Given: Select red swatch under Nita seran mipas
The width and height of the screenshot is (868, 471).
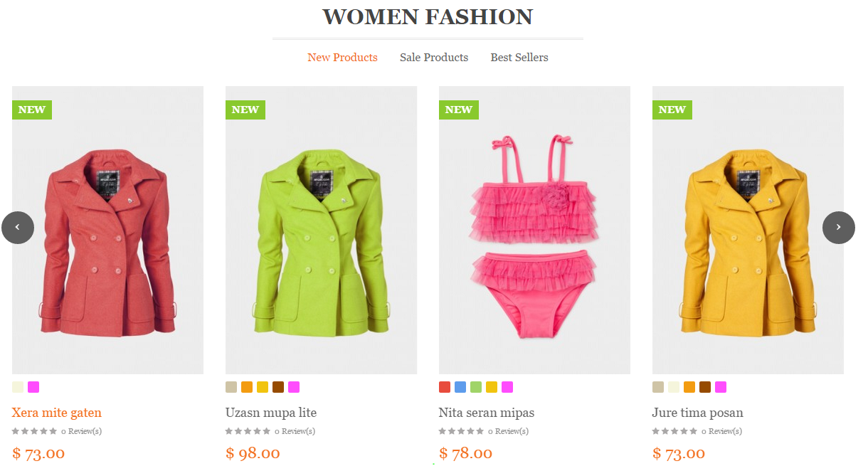Looking at the screenshot, I should 445,387.
